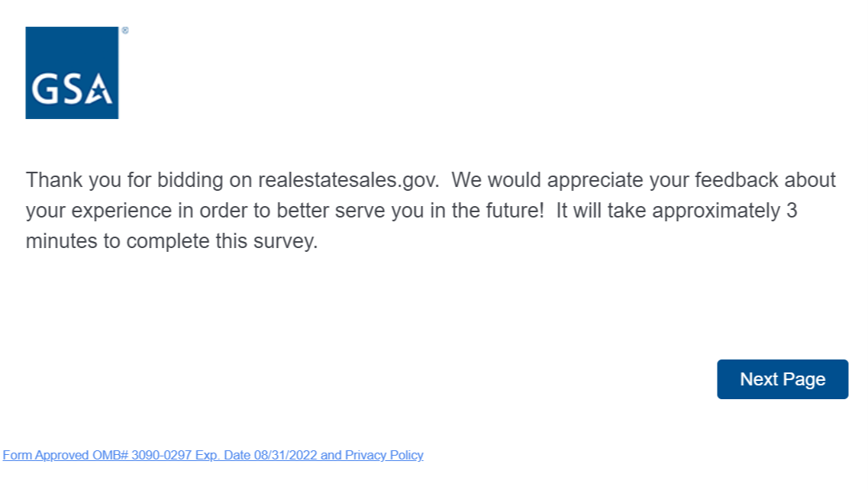
Task: Click the number 3 in survey duration
Action: click(792, 211)
